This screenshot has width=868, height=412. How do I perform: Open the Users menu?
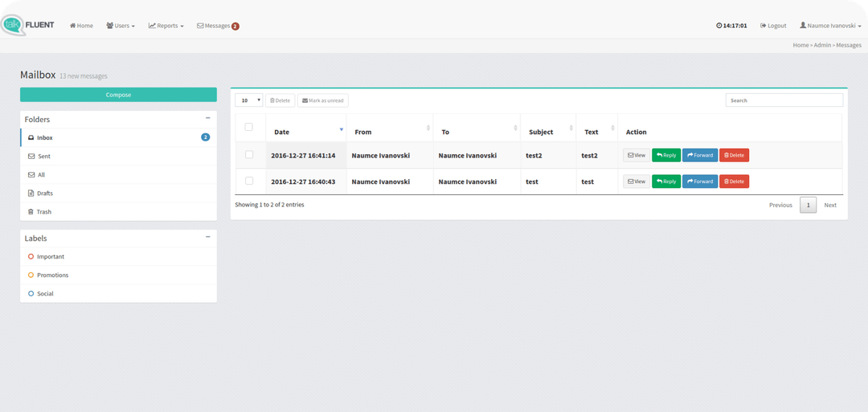click(121, 26)
